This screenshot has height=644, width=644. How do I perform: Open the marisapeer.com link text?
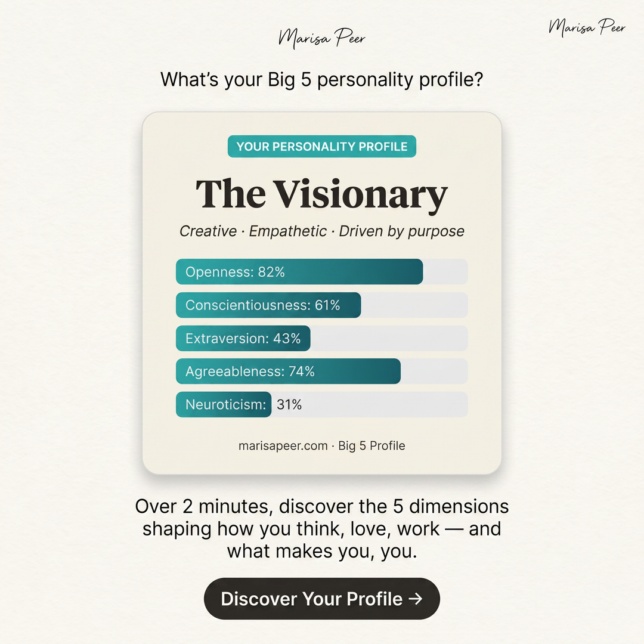(283, 445)
